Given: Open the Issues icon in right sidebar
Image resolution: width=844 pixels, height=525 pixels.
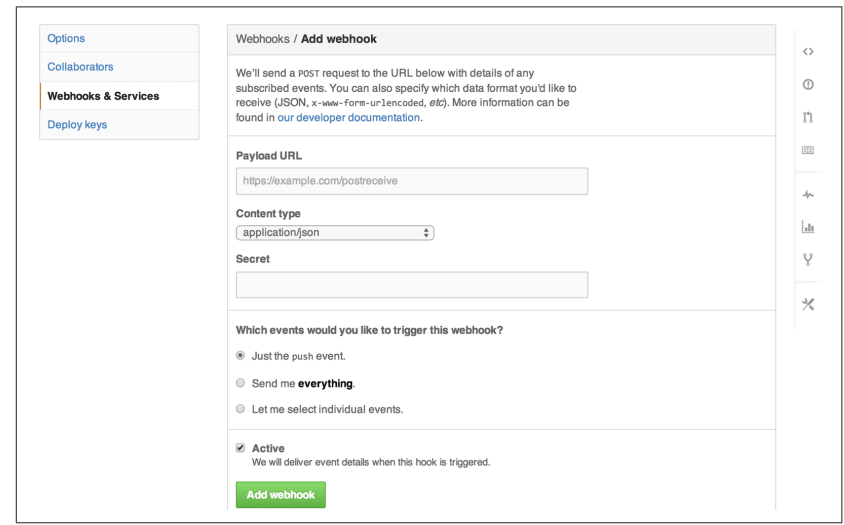Looking at the screenshot, I should click(x=808, y=85).
